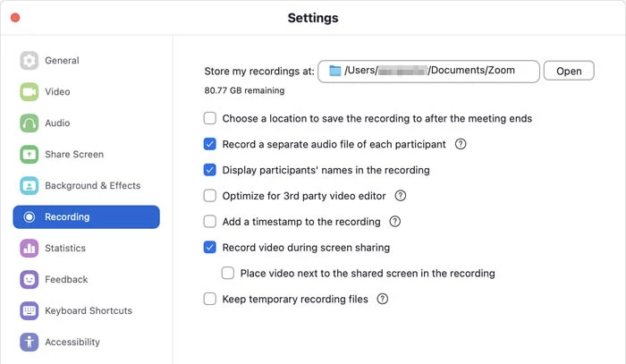Image resolution: width=626 pixels, height=364 pixels.
Task: Select the Recording tab in sidebar
Action: coord(86,217)
